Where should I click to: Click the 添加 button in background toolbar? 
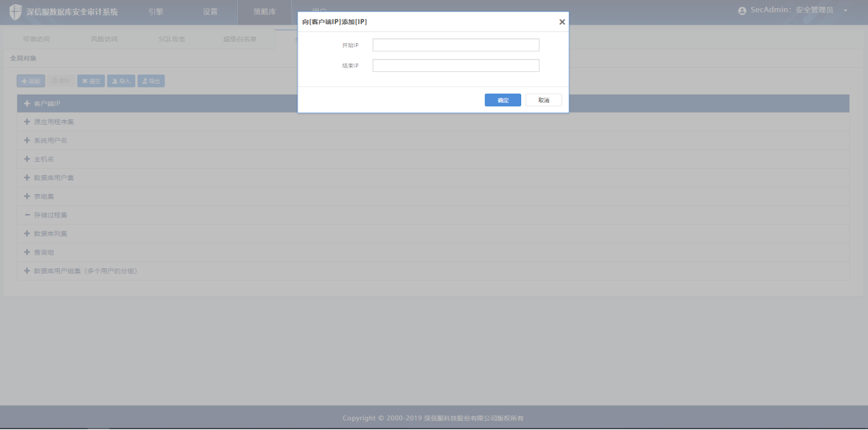pos(31,81)
